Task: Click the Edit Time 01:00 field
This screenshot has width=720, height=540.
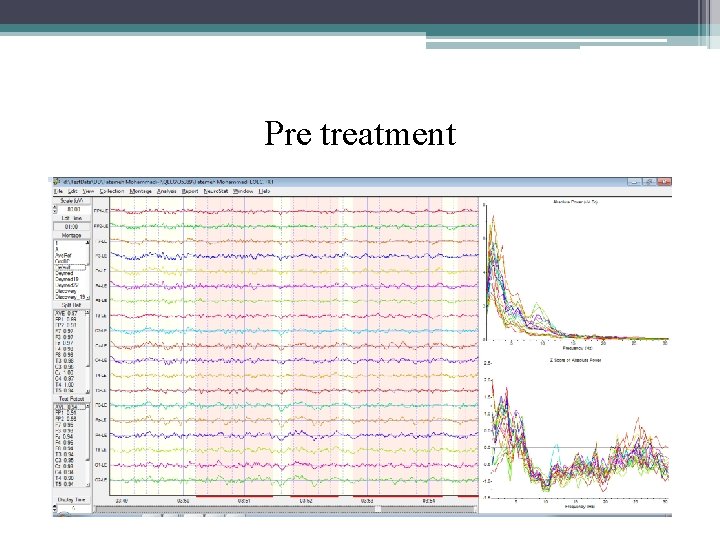Action: pyautogui.click(x=72, y=227)
